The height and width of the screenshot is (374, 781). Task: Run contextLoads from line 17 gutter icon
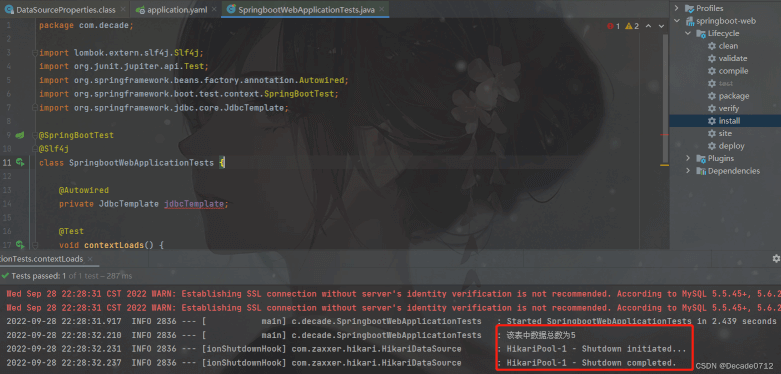19,245
